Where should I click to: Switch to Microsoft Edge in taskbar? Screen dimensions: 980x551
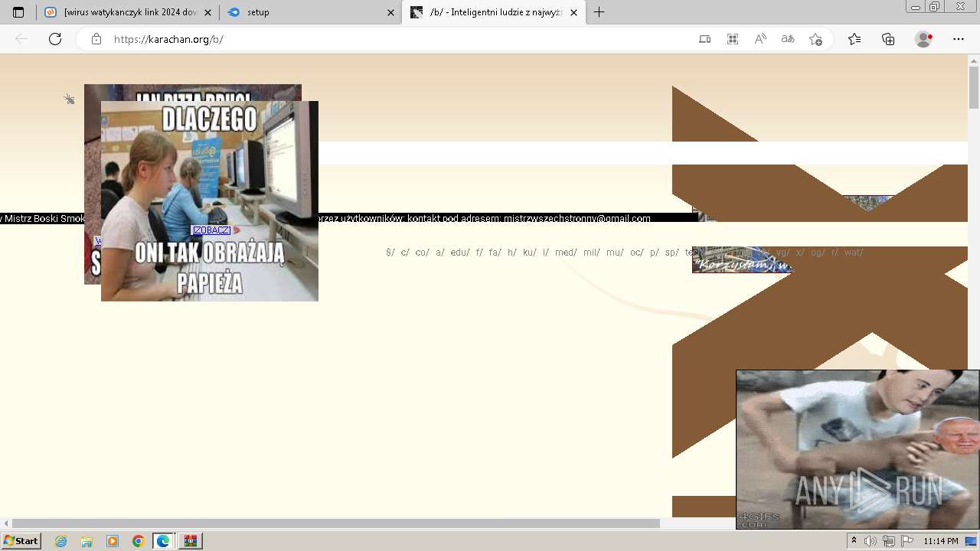click(164, 541)
